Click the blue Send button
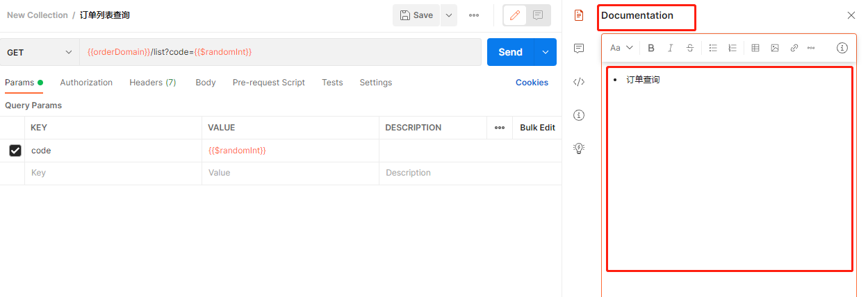This screenshot has height=297, width=868. pyautogui.click(x=510, y=52)
